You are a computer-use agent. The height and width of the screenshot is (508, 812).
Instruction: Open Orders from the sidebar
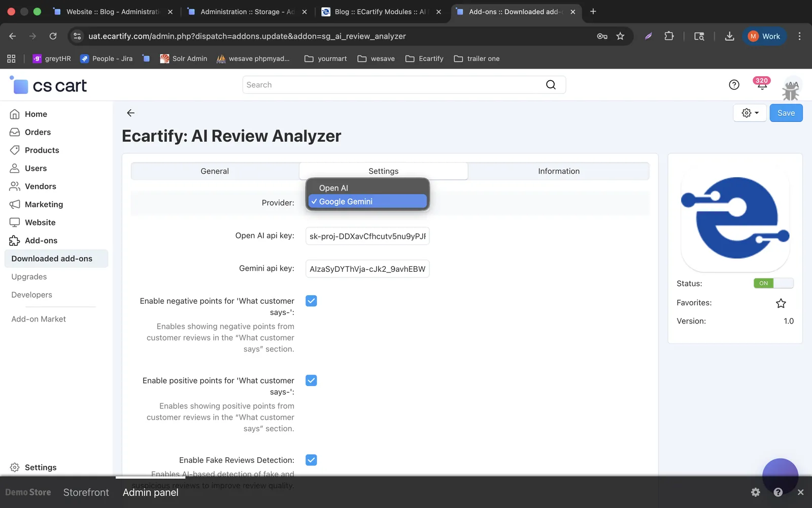click(38, 132)
